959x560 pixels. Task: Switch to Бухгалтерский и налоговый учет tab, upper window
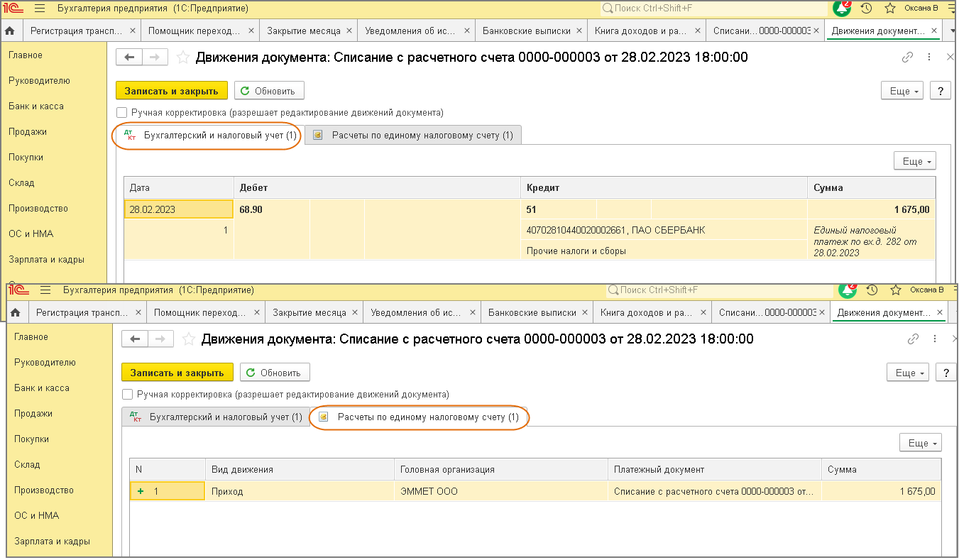pos(211,135)
